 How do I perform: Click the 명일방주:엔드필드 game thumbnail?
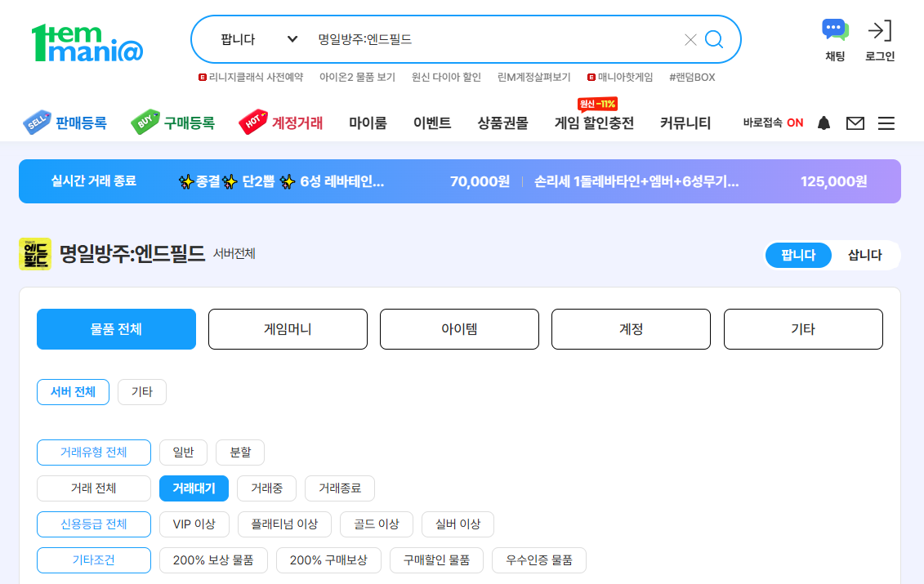click(x=35, y=254)
